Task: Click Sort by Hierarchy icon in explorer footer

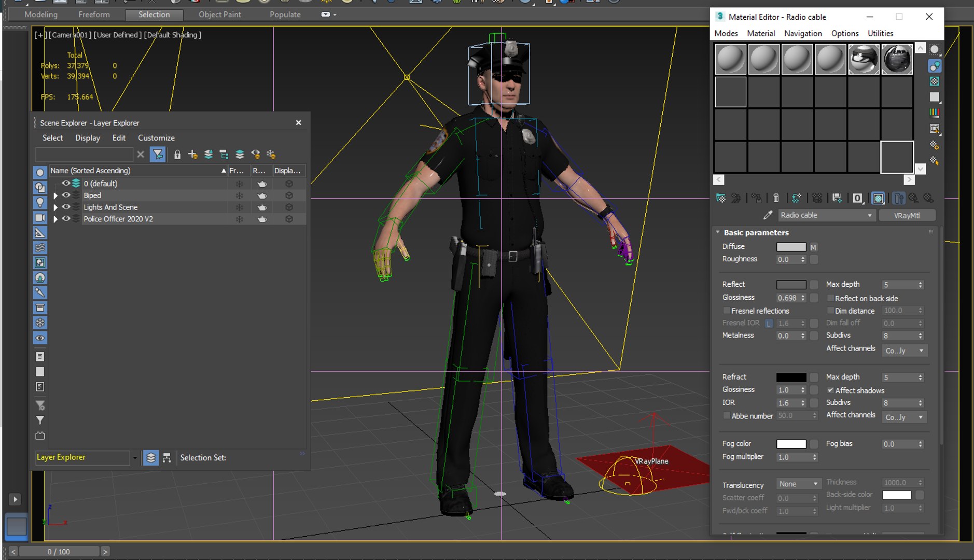Action: [x=166, y=458]
